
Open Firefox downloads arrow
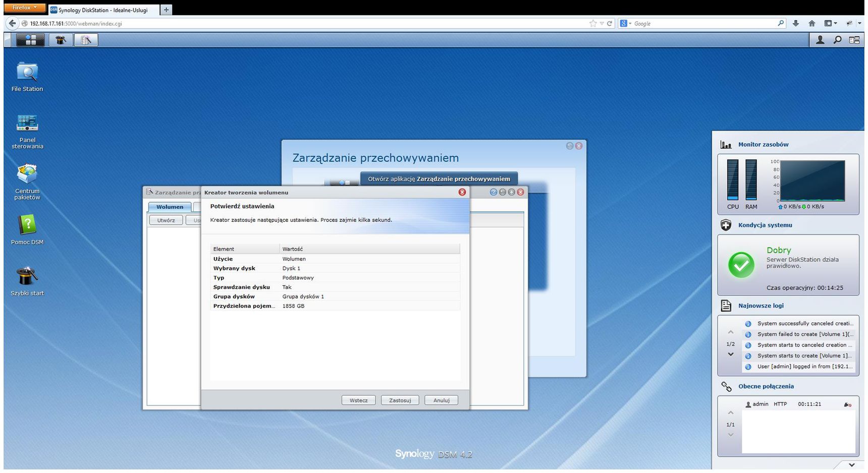point(795,23)
